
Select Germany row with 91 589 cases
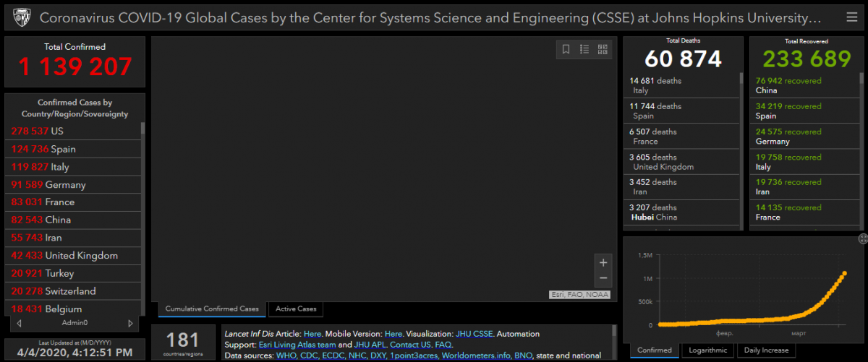point(75,184)
